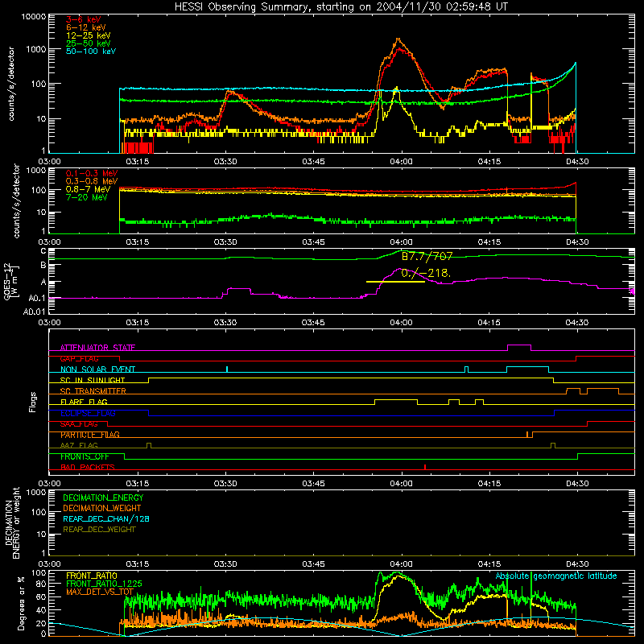644x644 pixels.
Task: Click the green 'FRONT_RATIO_1225' legend label
Action: [104, 584]
